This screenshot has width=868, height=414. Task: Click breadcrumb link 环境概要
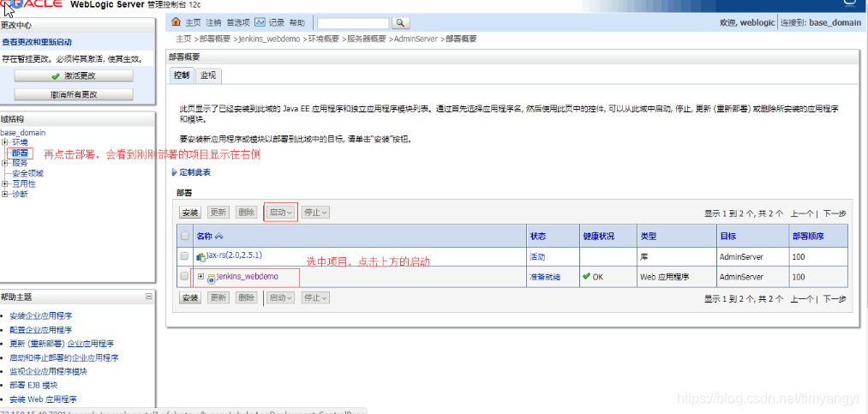(x=323, y=39)
